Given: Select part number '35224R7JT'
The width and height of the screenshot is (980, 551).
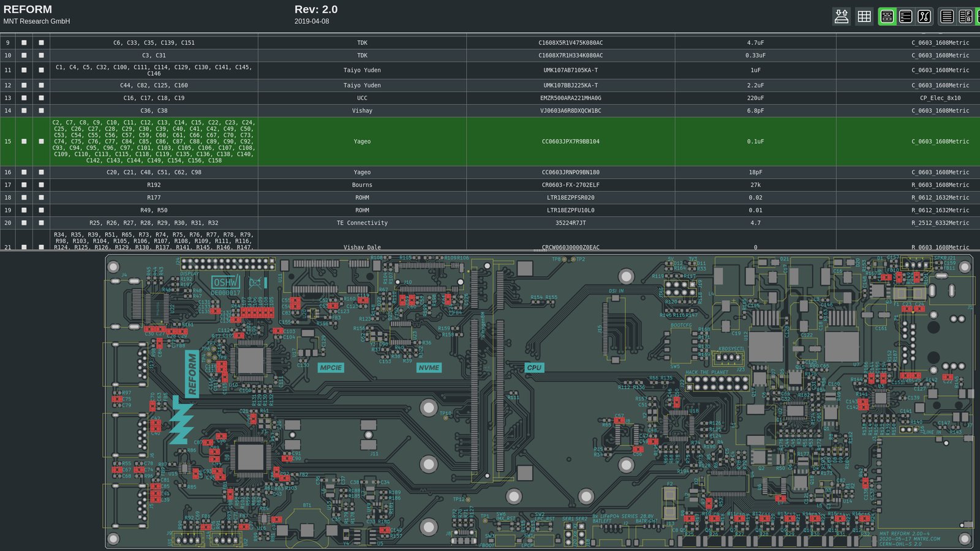Looking at the screenshot, I should [x=570, y=223].
